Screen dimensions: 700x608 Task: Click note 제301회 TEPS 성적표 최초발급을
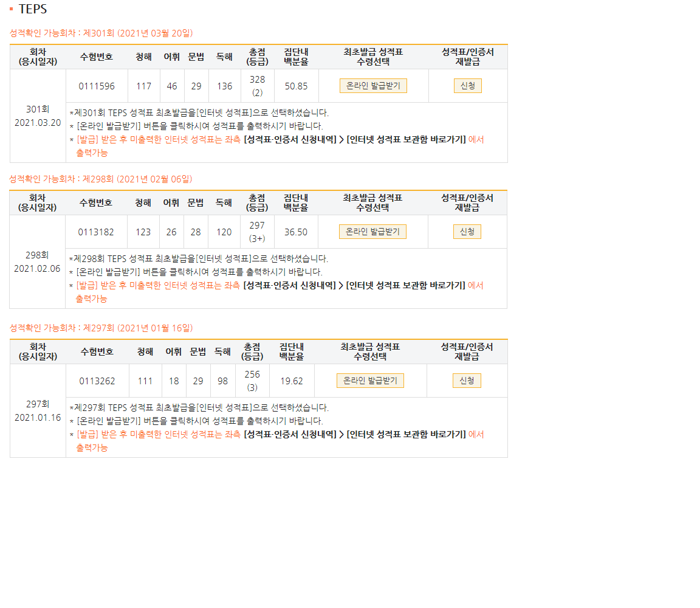(x=199, y=112)
